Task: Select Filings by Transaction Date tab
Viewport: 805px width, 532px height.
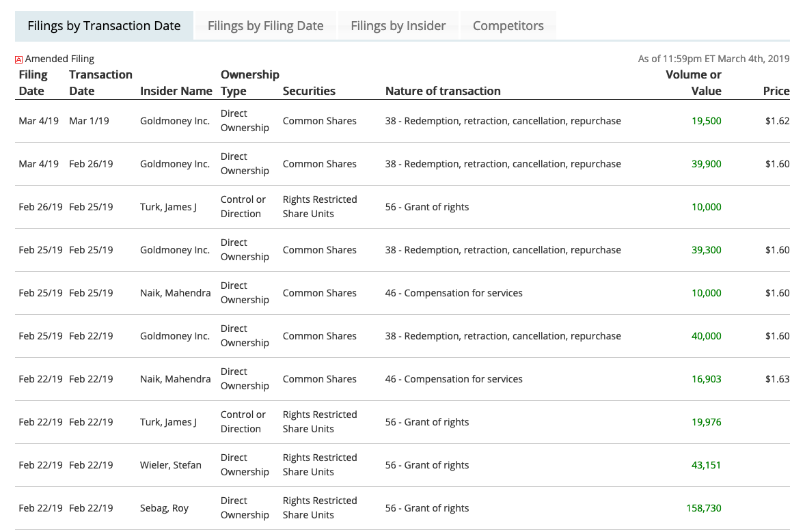Action: pos(104,26)
